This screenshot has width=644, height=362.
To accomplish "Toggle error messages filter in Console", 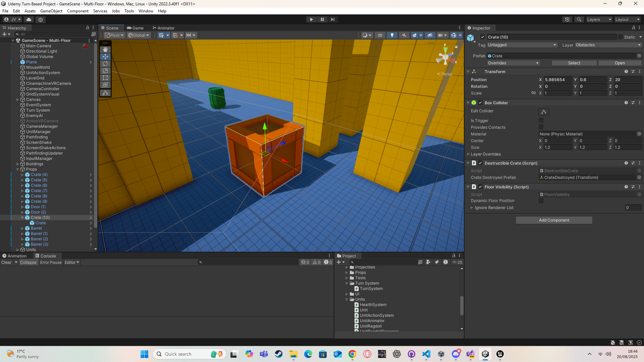I will 328,262.
